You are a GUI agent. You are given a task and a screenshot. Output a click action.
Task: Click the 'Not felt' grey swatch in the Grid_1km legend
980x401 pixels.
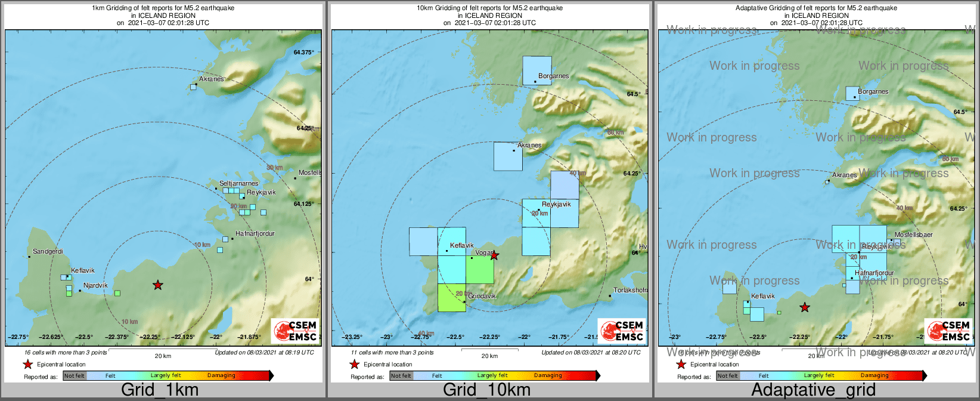(75, 376)
